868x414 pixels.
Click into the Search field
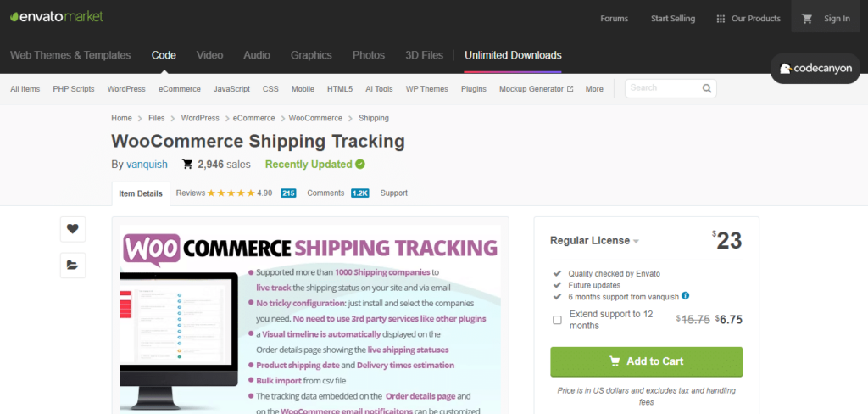point(665,88)
